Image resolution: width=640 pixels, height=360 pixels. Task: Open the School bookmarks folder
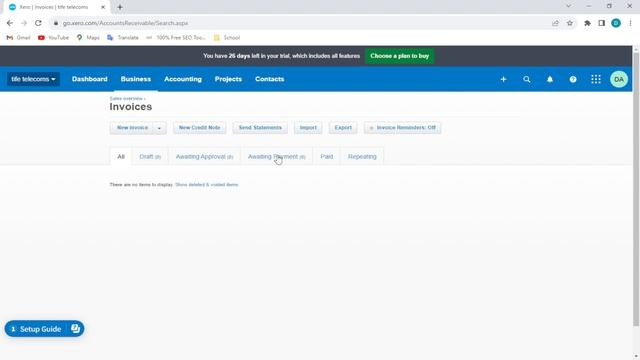(227, 38)
